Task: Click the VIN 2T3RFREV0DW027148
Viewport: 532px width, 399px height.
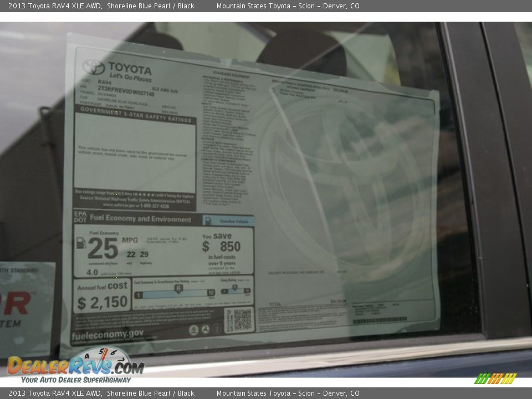Action: point(126,90)
